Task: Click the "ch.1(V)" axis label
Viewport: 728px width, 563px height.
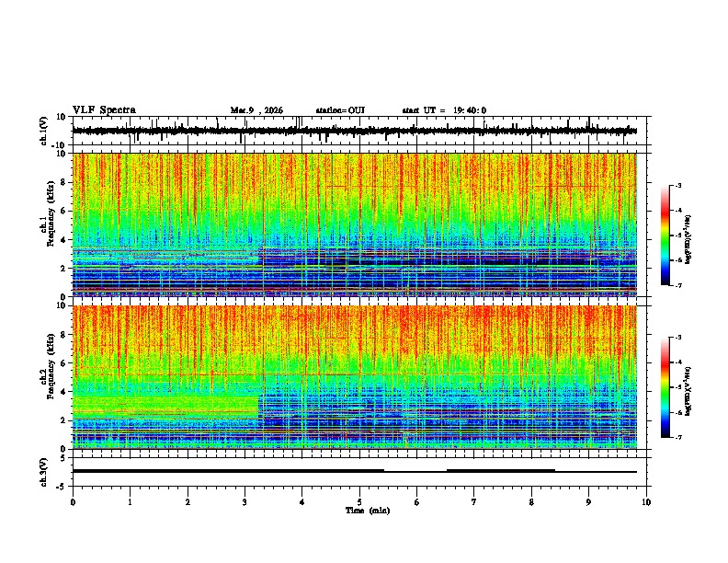Action: click(x=44, y=131)
